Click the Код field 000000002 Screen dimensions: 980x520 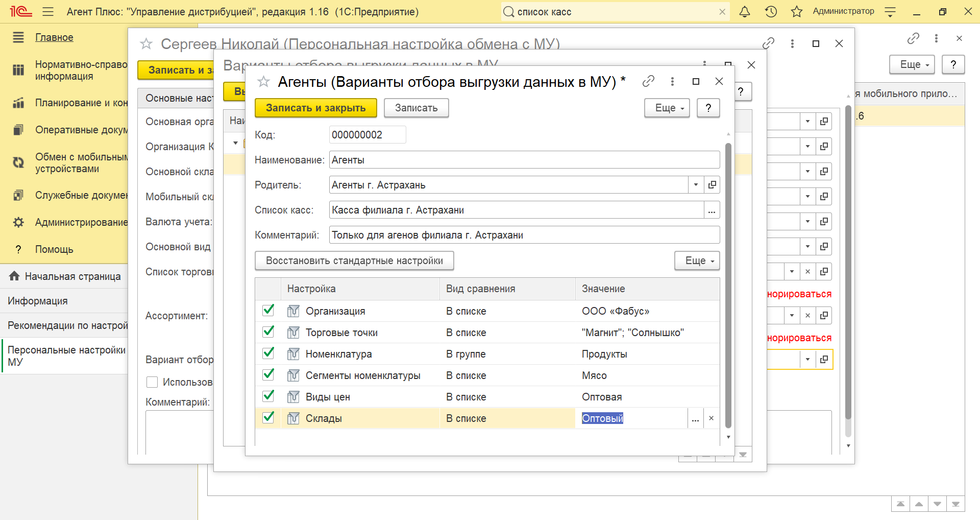coord(367,135)
